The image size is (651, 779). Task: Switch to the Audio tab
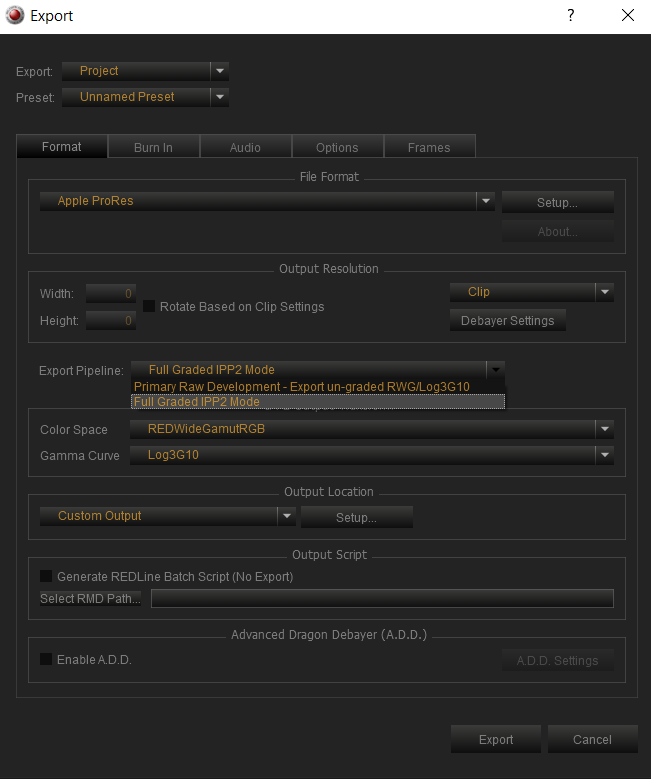click(x=245, y=148)
